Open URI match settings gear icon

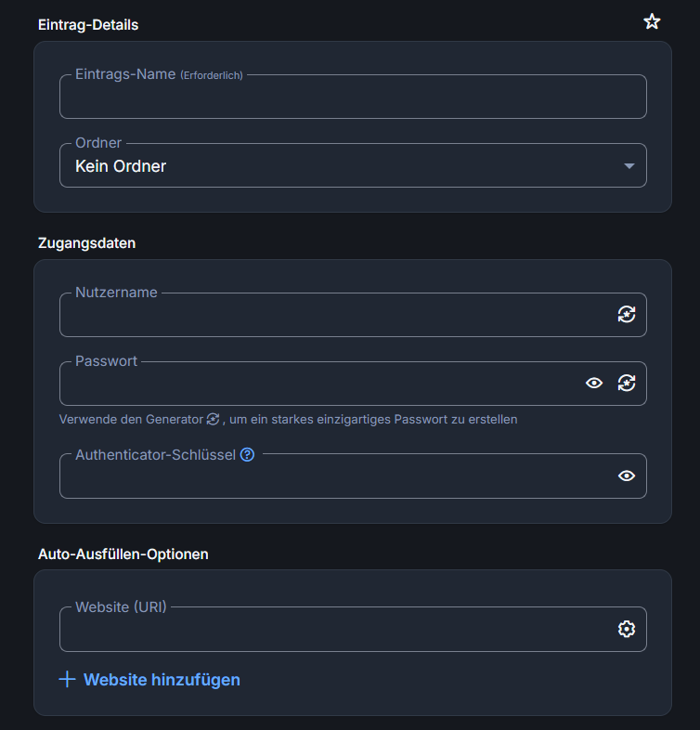click(x=627, y=629)
